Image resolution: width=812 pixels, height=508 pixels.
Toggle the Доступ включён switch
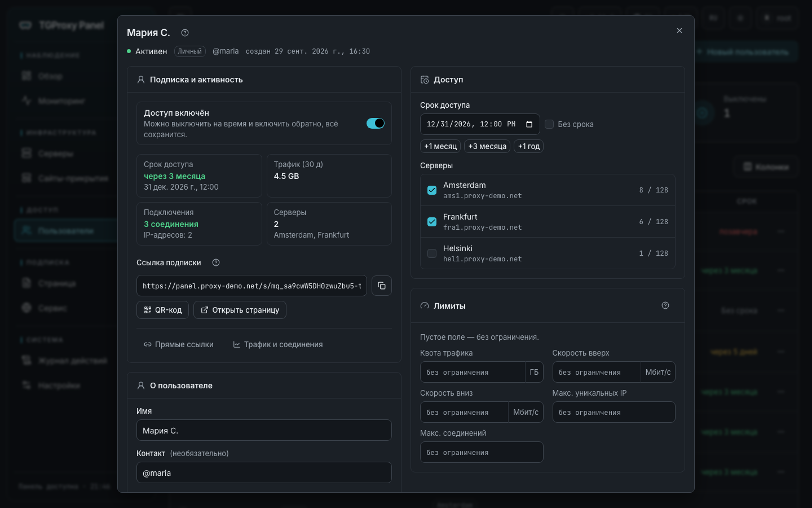[376, 123]
